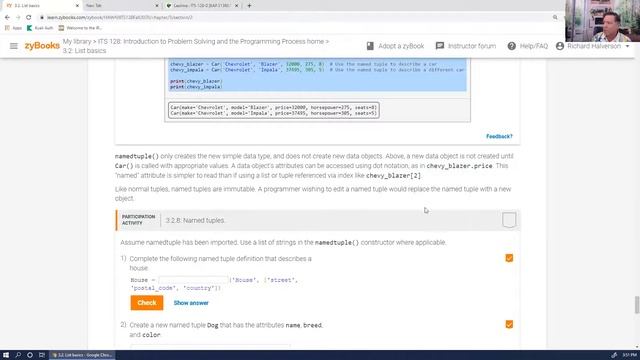
Task: Click the taskbar clock in system tray
Action: [630, 355]
